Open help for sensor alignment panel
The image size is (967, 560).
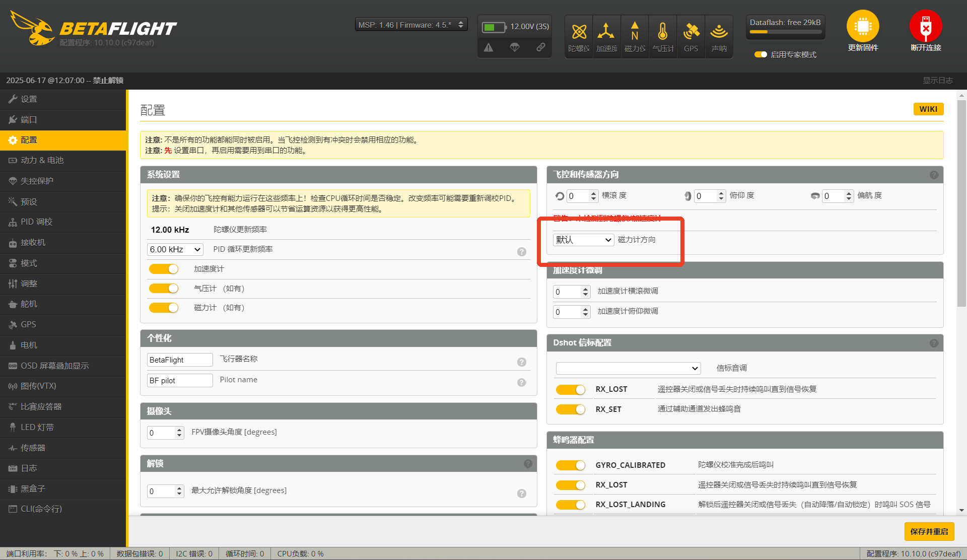pos(934,175)
